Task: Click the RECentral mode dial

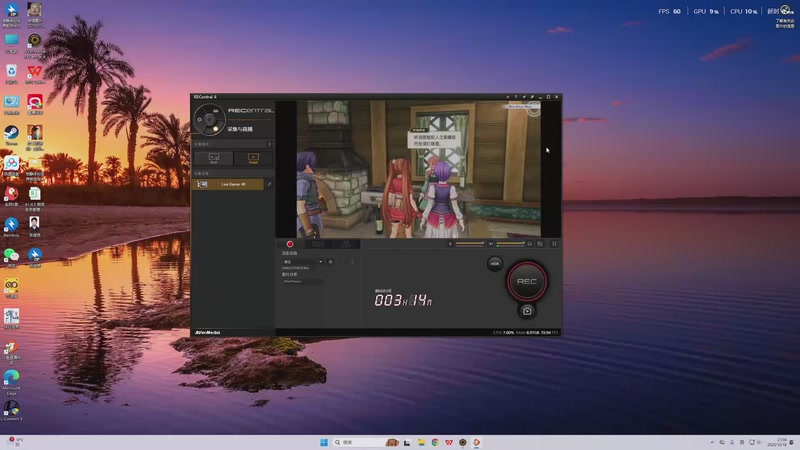Action: click(x=209, y=120)
